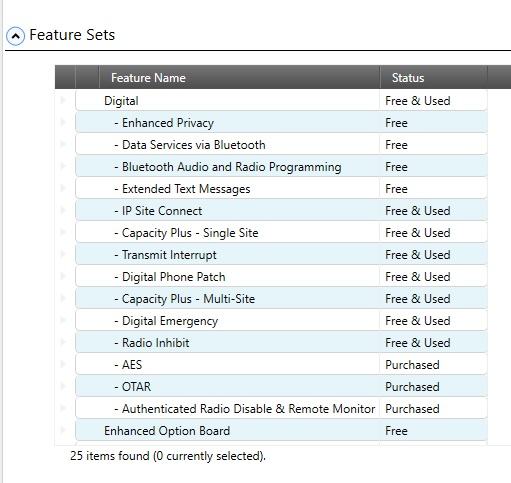
Task: Select the Transmit Interrupt feature
Action: click(282, 254)
